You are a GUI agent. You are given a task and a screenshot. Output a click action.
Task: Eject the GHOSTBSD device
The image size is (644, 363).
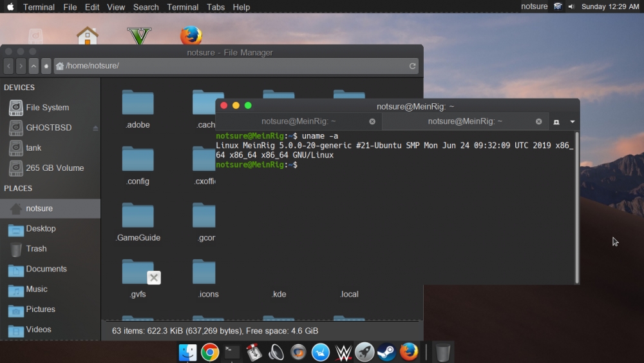95,128
